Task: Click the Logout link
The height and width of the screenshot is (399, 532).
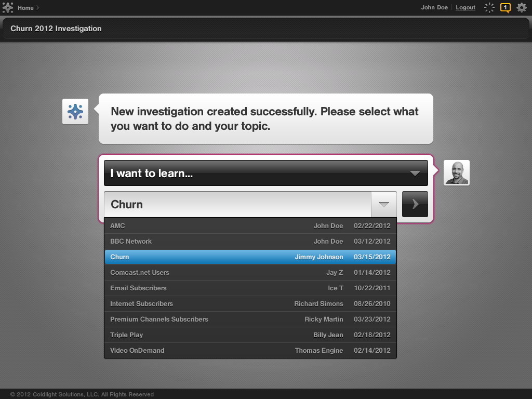Action: coord(465,8)
